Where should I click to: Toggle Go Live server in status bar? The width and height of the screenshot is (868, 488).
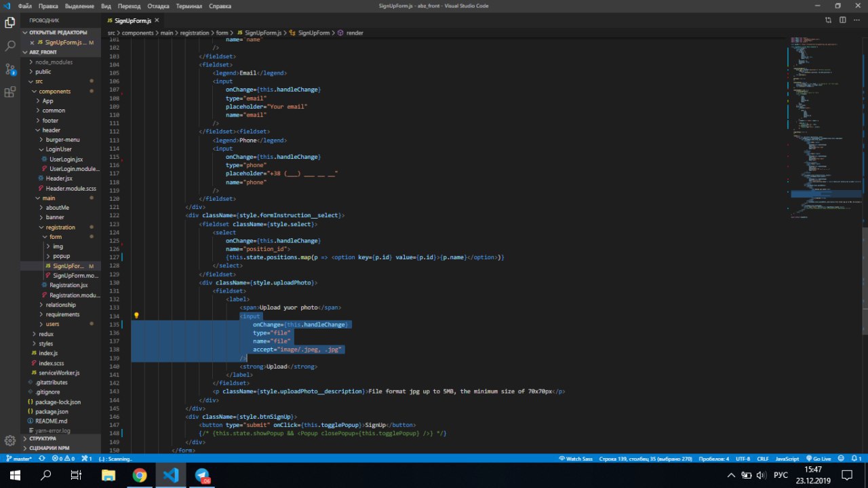pyautogui.click(x=818, y=459)
